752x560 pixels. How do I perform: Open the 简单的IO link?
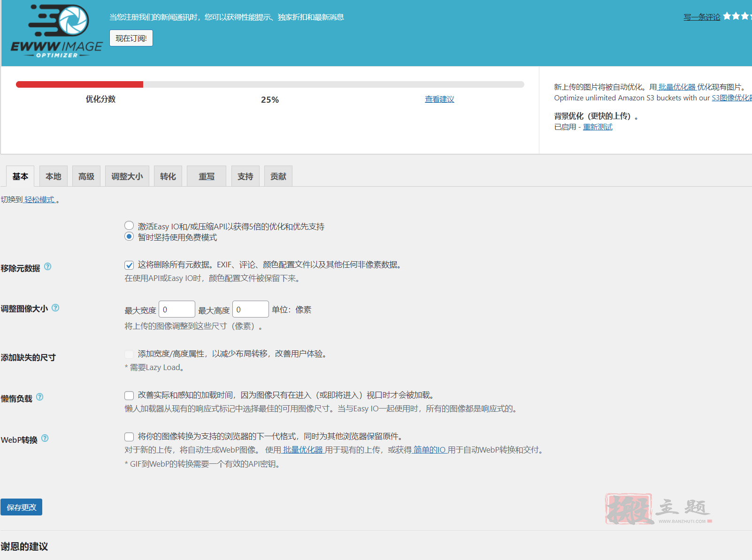click(429, 450)
